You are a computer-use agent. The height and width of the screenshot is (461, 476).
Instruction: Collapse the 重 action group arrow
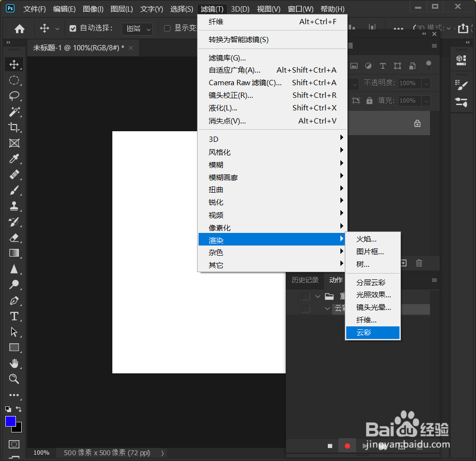318,296
